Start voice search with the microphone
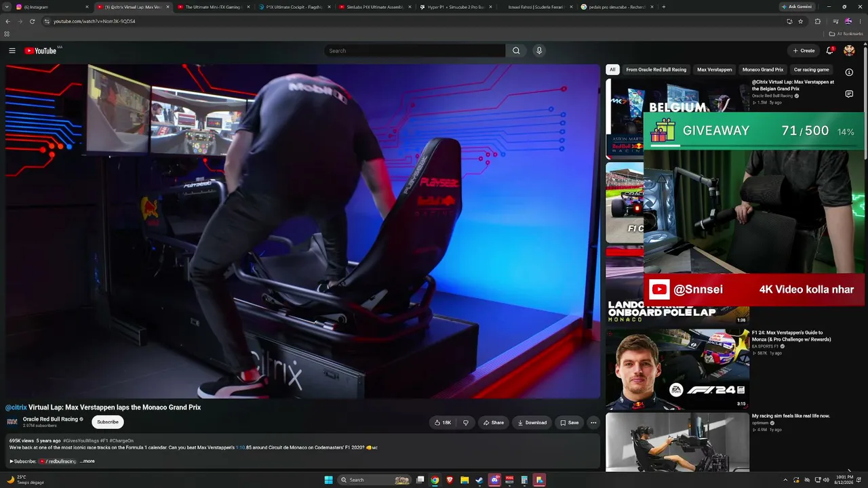Screen dimensions: 868x488 [539, 51]
